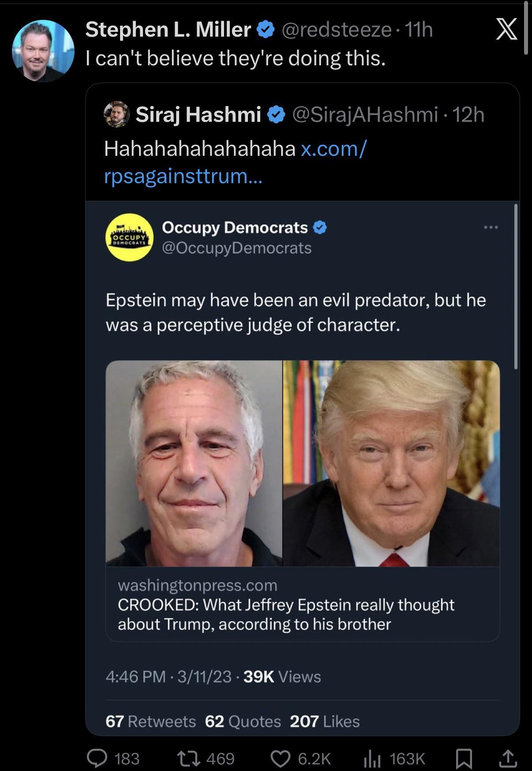View the 207 Likes list
The width and height of the screenshot is (532, 771).
click(x=325, y=721)
